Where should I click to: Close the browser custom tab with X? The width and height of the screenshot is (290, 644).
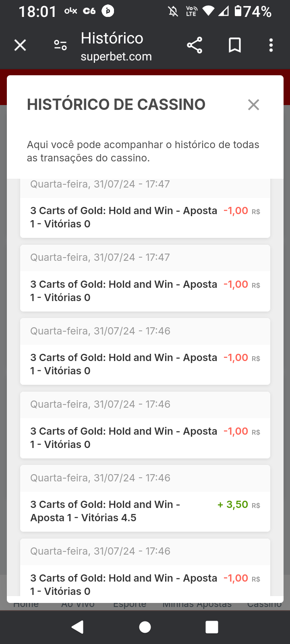20,45
